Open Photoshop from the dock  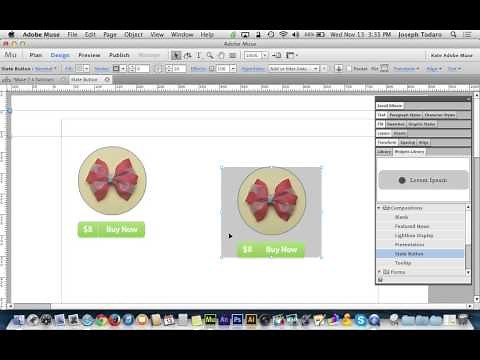tap(237, 320)
